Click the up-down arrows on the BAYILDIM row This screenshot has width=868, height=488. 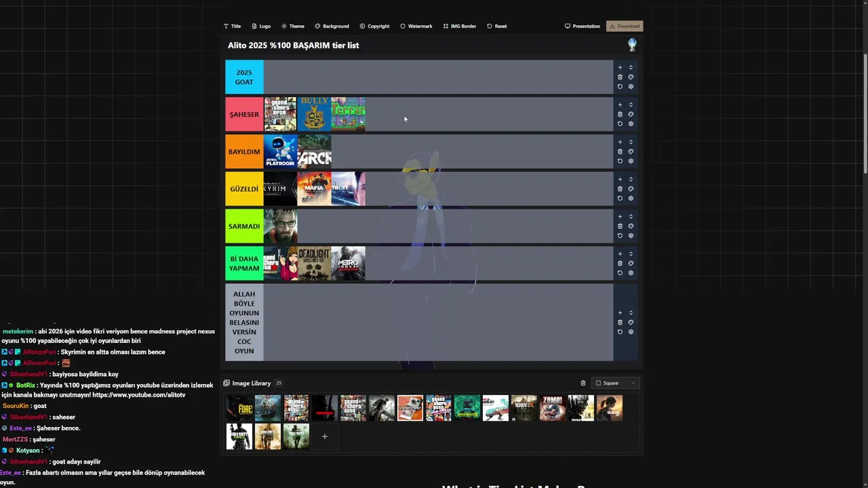[x=631, y=142]
